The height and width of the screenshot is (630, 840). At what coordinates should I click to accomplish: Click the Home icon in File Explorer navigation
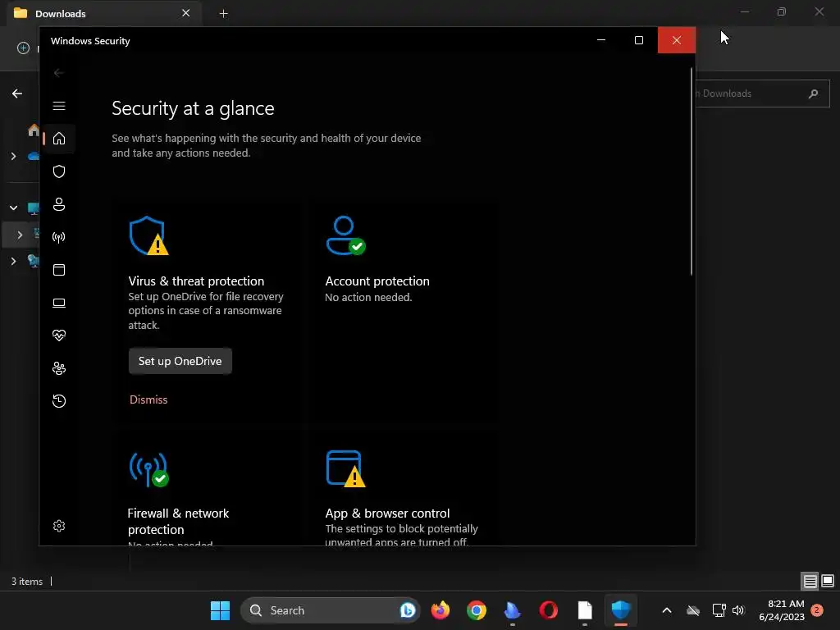34,130
